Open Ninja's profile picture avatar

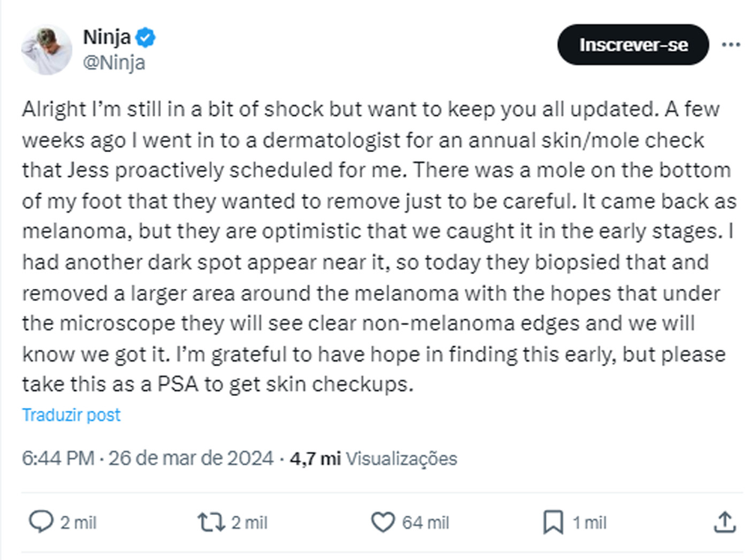[46, 49]
